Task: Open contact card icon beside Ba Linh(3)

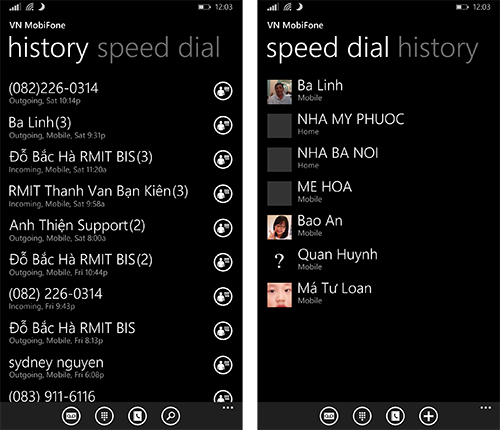Action: (223, 125)
